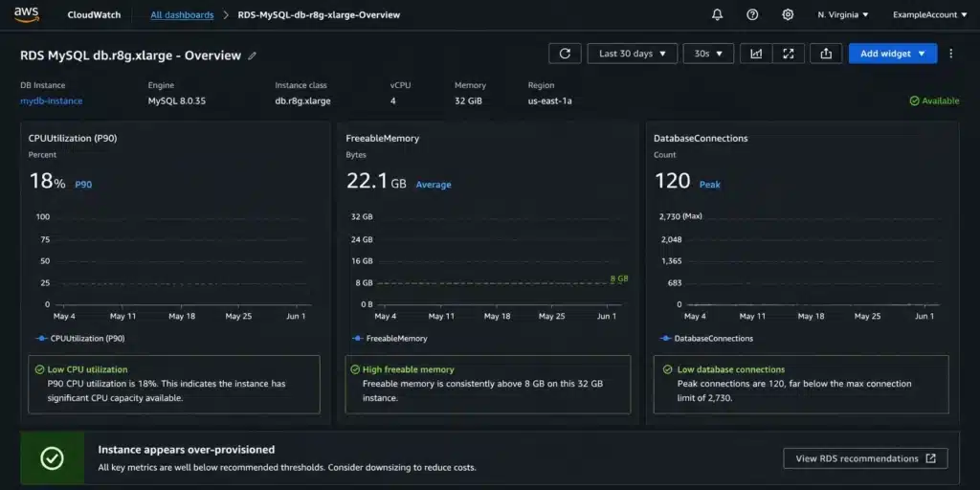Click the 22.1 GB memory value

pos(376,181)
